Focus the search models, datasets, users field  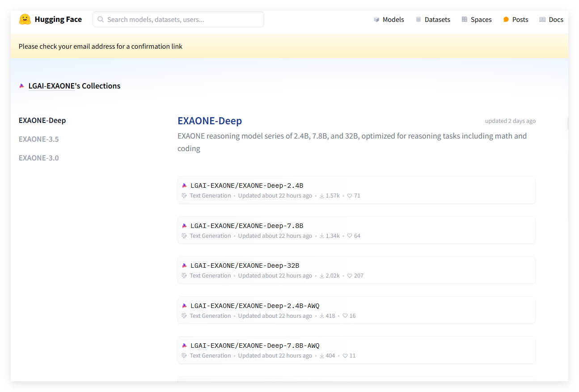[178, 19]
